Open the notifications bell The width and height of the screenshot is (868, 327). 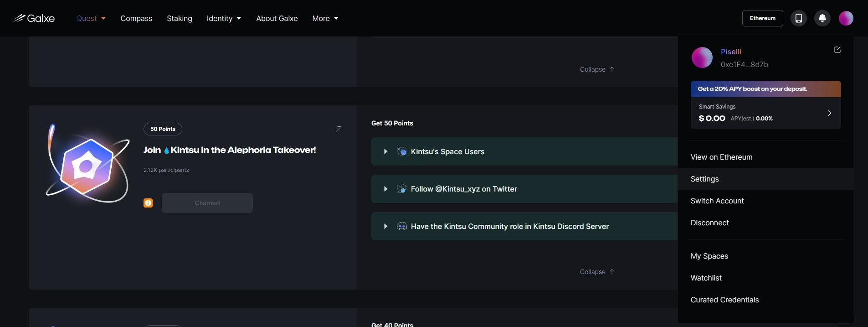tap(822, 18)
